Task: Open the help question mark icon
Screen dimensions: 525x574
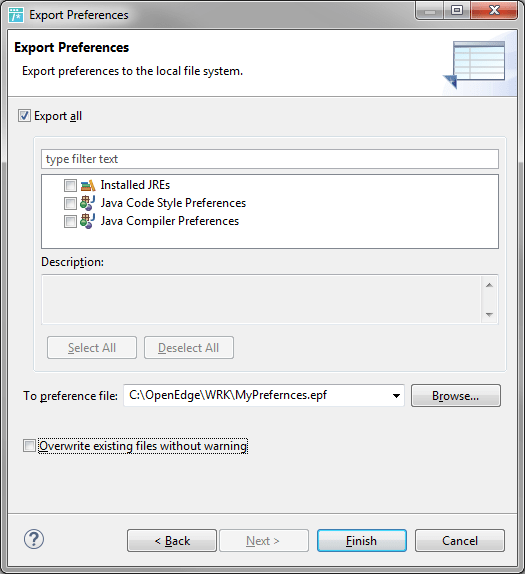Action: 34,539
